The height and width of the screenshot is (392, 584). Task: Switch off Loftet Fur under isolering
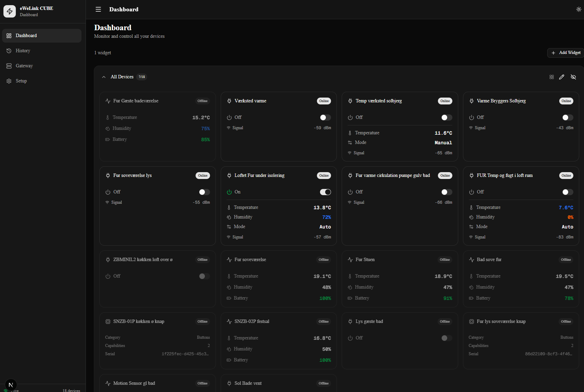[325, 192]
